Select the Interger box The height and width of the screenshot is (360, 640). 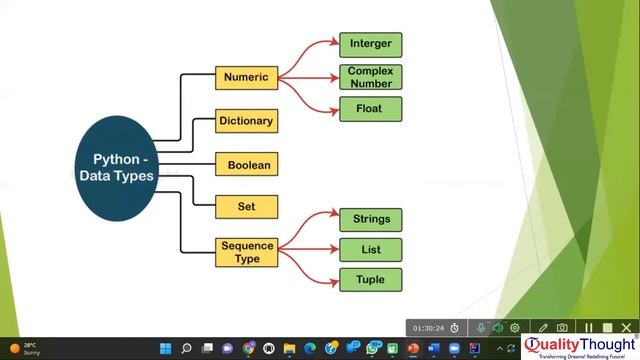coord(371,45)
